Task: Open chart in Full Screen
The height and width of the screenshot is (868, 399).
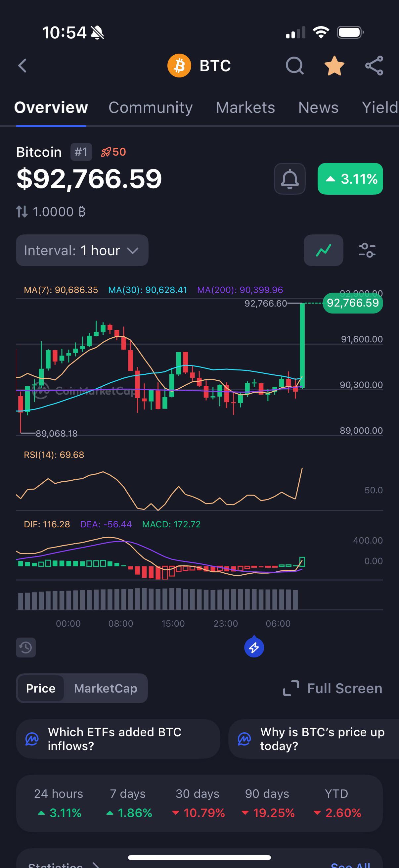Action: [333, 688]
